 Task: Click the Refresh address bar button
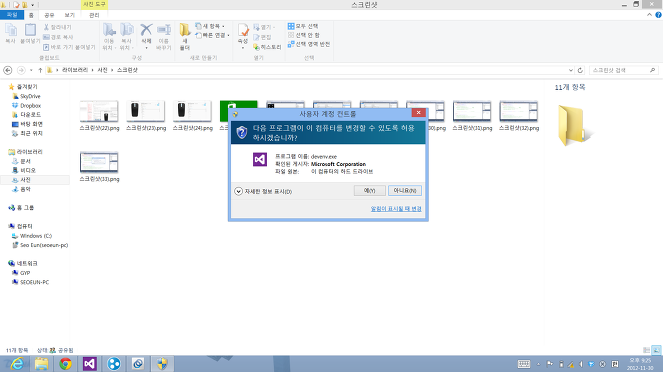[x=580, y=70]
